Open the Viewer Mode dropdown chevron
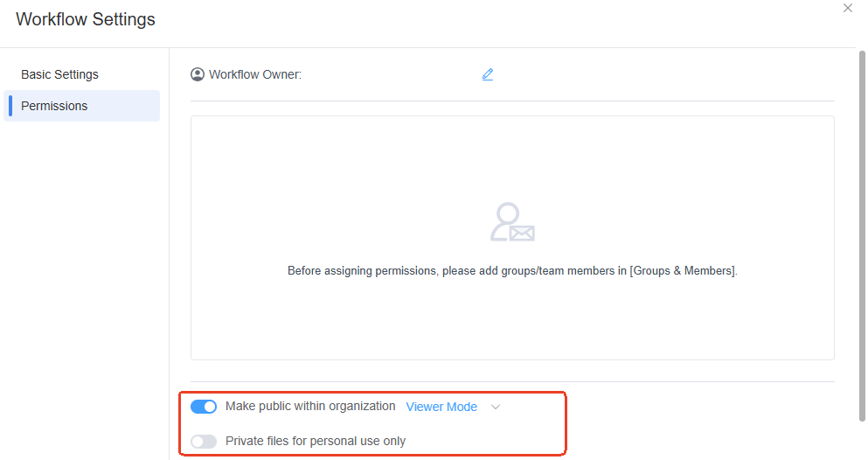The image size is (868, 460). pos(496,407)
